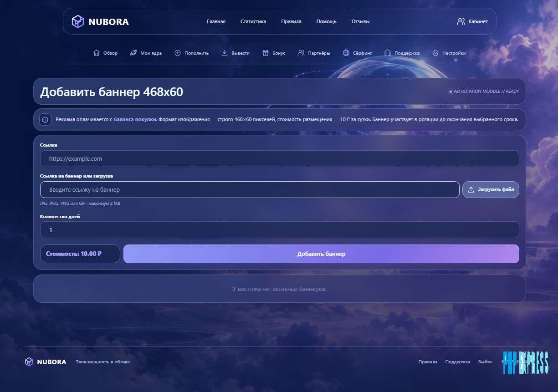View the Отзывы page

(x=360, y=21)
